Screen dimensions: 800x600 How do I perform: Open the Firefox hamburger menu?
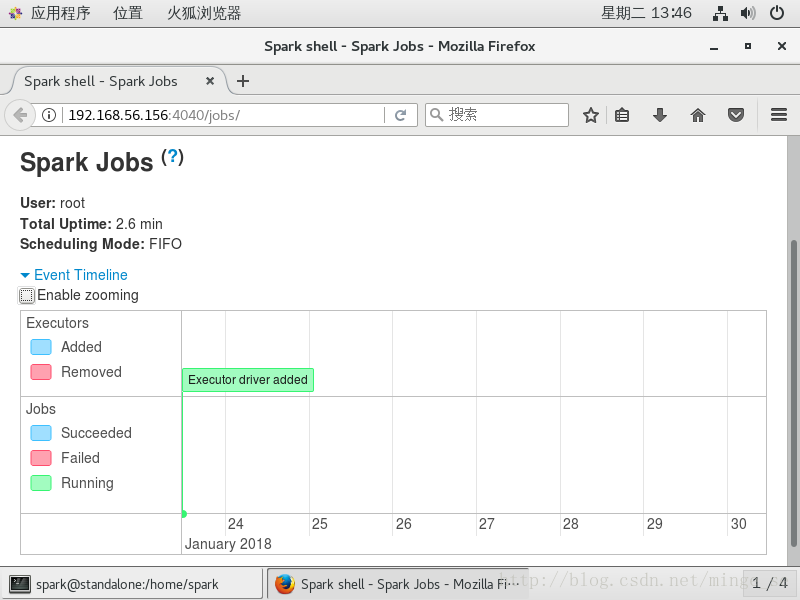coord(779,115)
